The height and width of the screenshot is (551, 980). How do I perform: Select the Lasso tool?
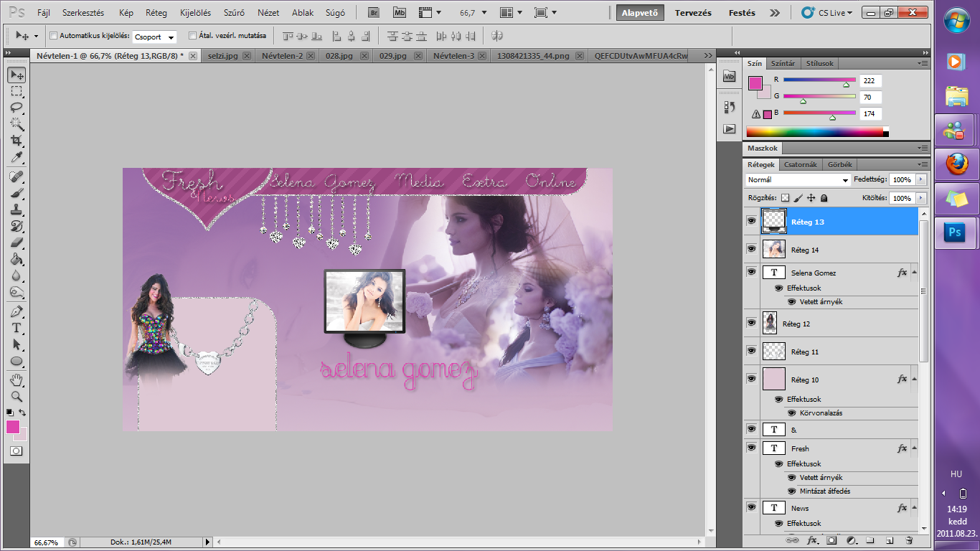[16, 108]
